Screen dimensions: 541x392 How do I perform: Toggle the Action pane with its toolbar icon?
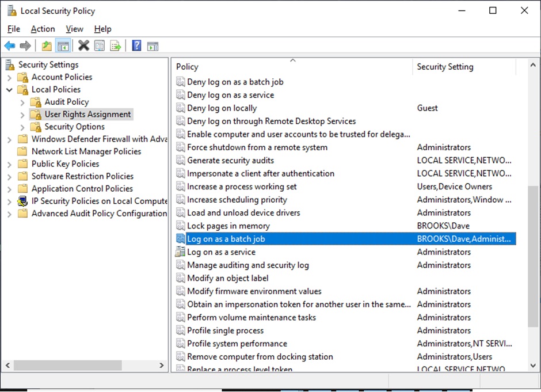[153, 45]
